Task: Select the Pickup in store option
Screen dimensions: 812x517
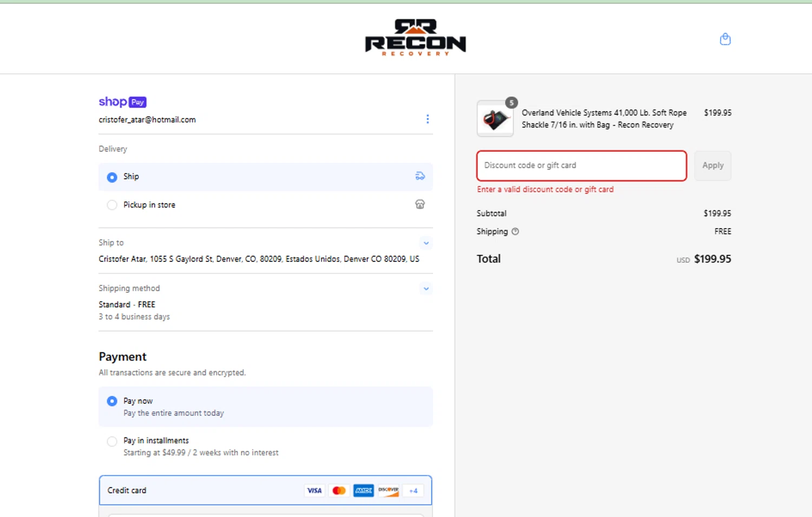Action: tap(265, 205)
